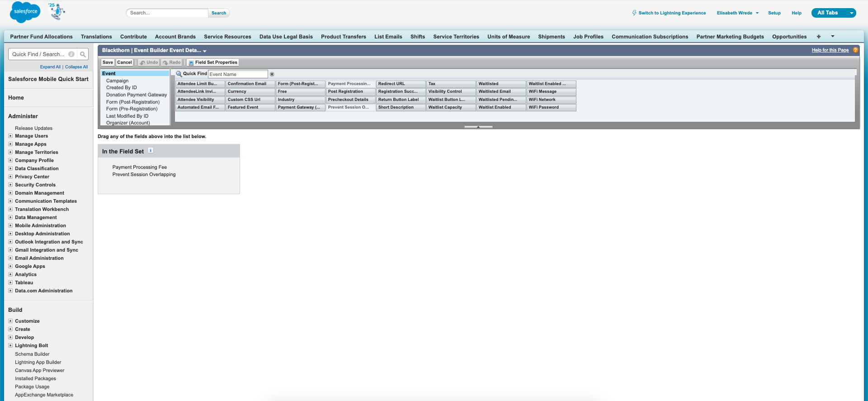
Task: Click the global search input field
Action: (x=167, y=13)
